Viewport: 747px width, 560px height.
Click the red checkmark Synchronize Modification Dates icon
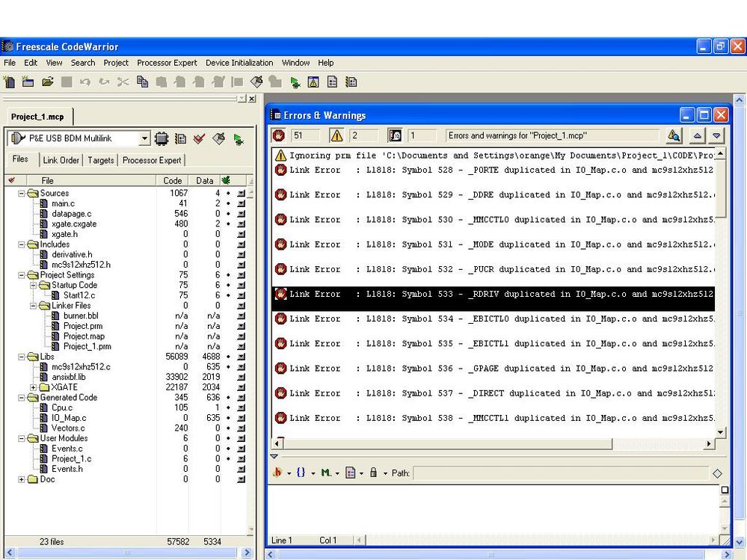coord(199,138)
